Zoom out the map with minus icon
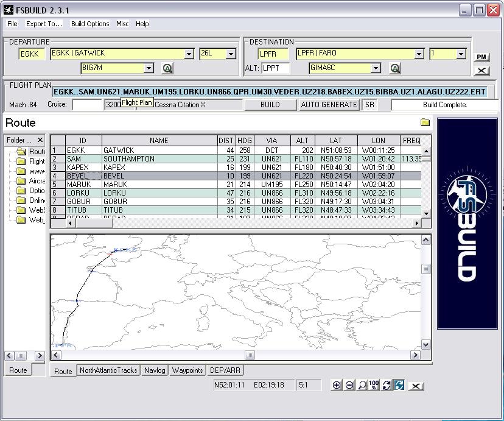This screenshot has width=504, height=421. pyautogui.click(x=349, y=385)
